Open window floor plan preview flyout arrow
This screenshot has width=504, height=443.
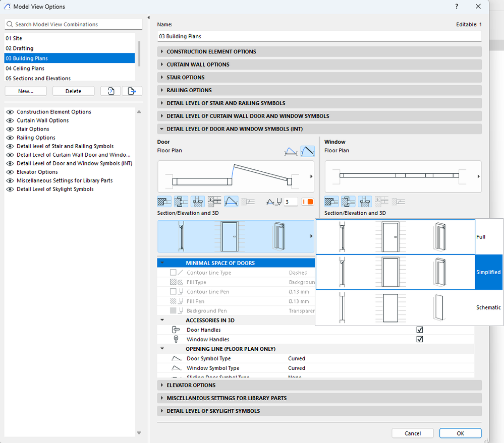tap(478, 176)
